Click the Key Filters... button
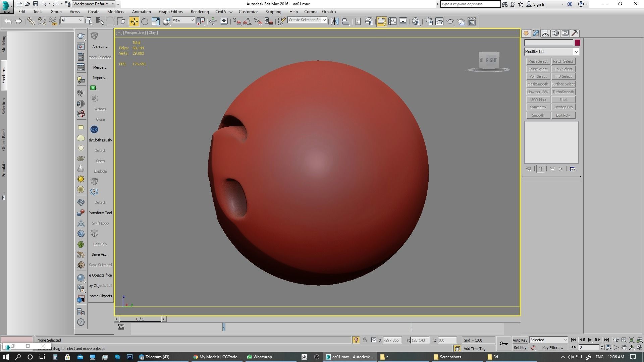 point(552,348)
